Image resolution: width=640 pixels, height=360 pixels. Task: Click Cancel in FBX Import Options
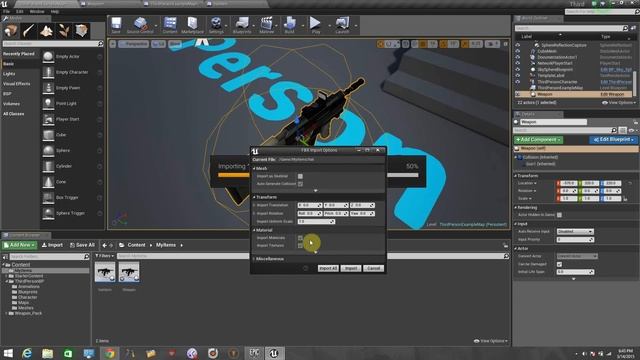pos(373,268)
